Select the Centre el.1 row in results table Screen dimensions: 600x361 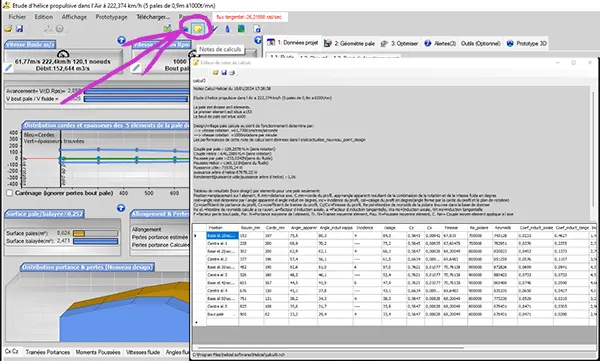click(x=394, y=243)
